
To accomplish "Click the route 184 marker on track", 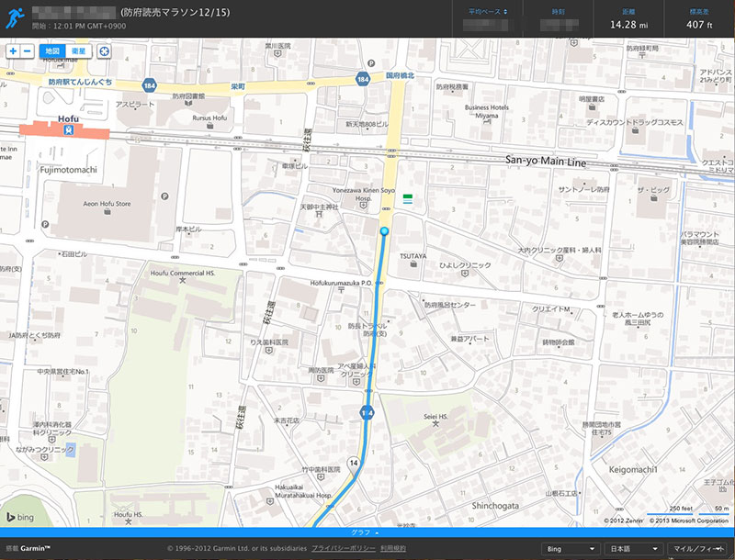I will pyautogui.click(x=367, y=413).
